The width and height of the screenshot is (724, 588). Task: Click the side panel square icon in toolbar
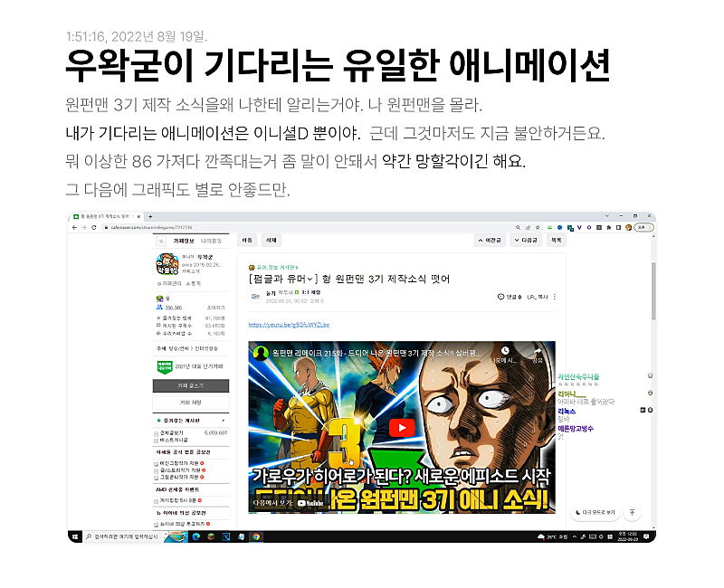[618, 228]
